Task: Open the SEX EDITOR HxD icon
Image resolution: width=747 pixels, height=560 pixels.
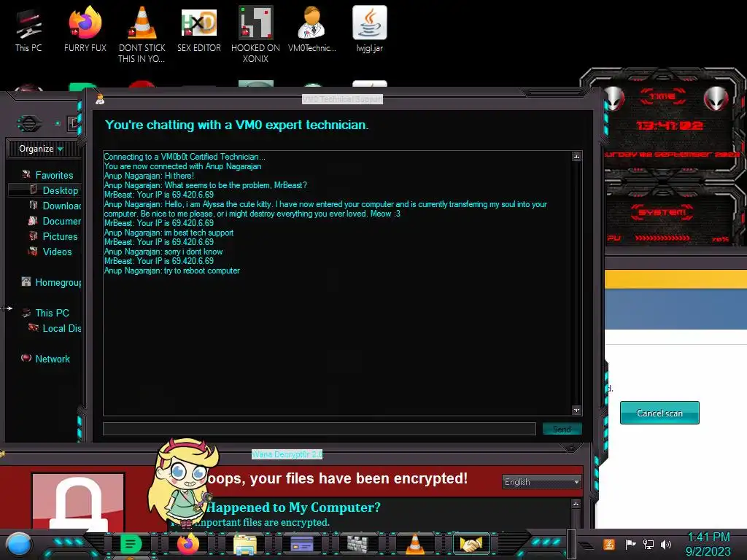Action: (198, 31)
